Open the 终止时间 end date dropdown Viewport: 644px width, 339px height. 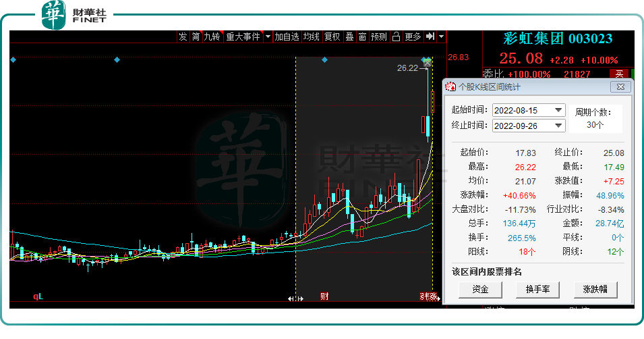[558, 126]
